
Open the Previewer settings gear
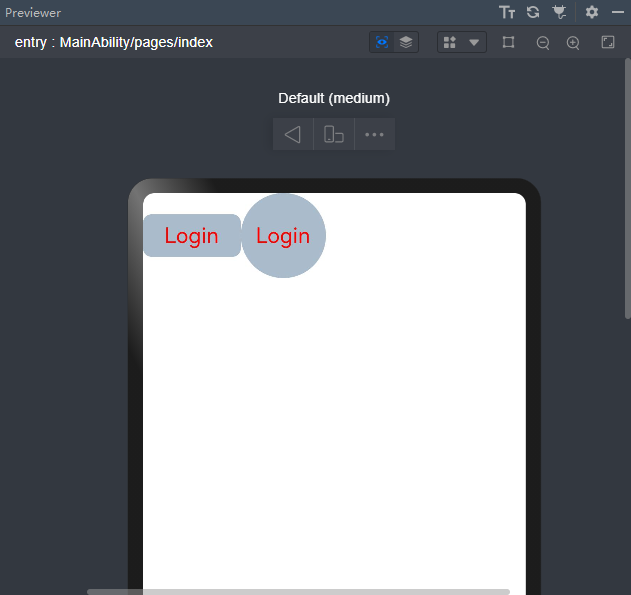(x=592, y=12)
